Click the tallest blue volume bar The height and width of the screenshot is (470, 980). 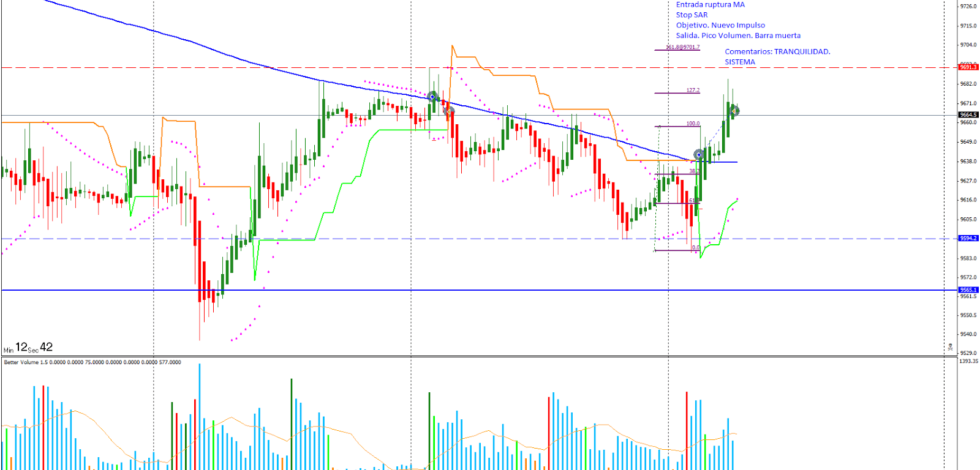(x=199, y=416)
